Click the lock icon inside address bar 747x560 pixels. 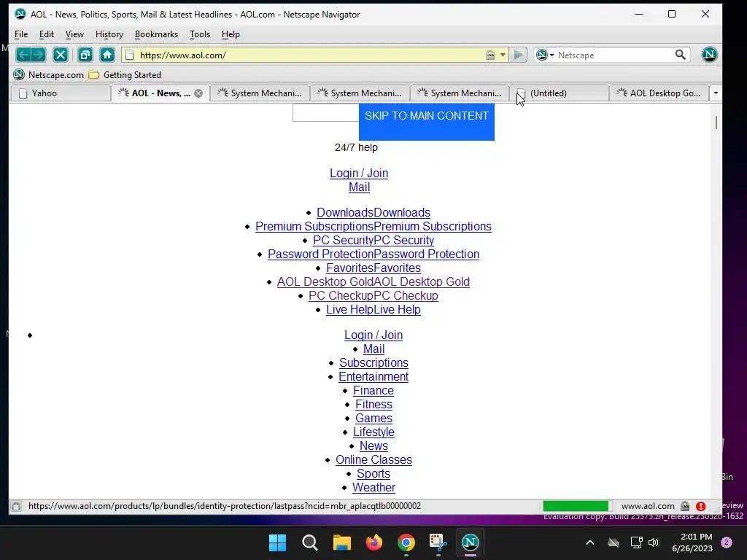(489, 55)
